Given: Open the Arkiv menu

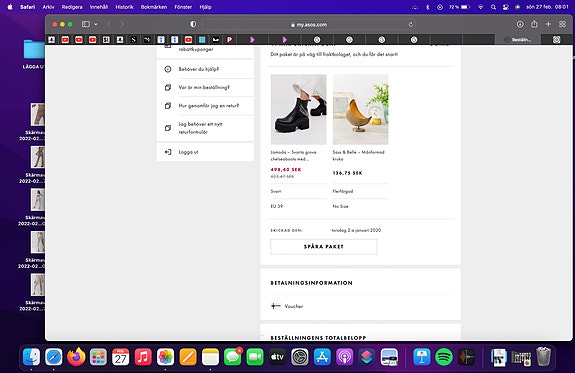Looking at the screenshot, I should click(x=48, y=7).
